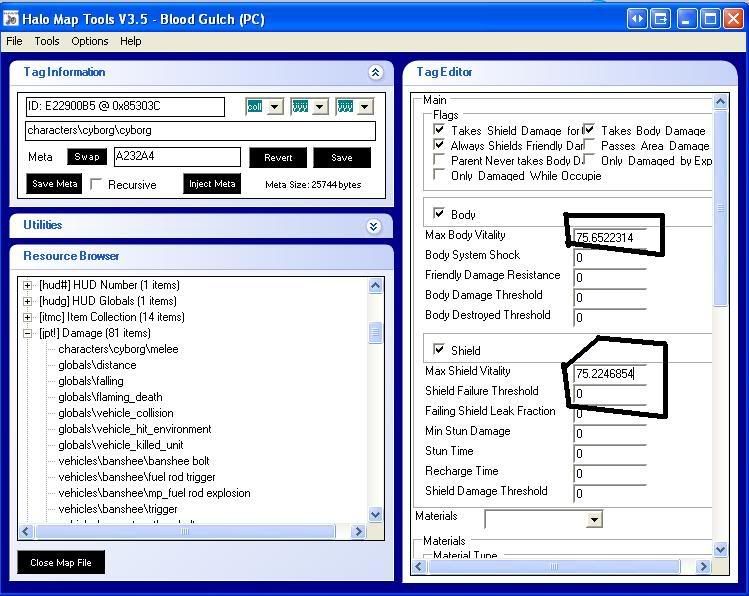Click the export window title bar button
Image resolution: width=749 pixels, height=596 pixels.
click(661, 19)
